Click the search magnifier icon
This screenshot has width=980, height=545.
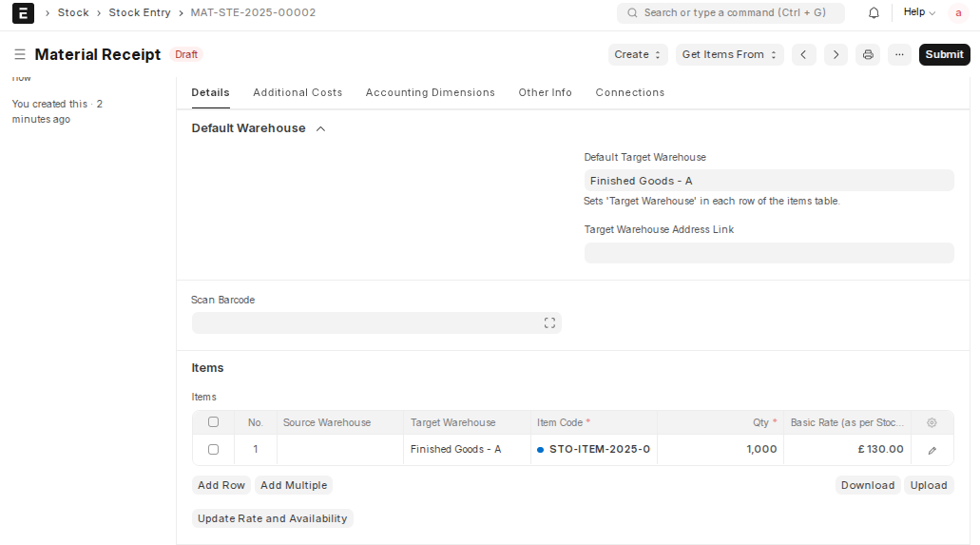[632, 12]
